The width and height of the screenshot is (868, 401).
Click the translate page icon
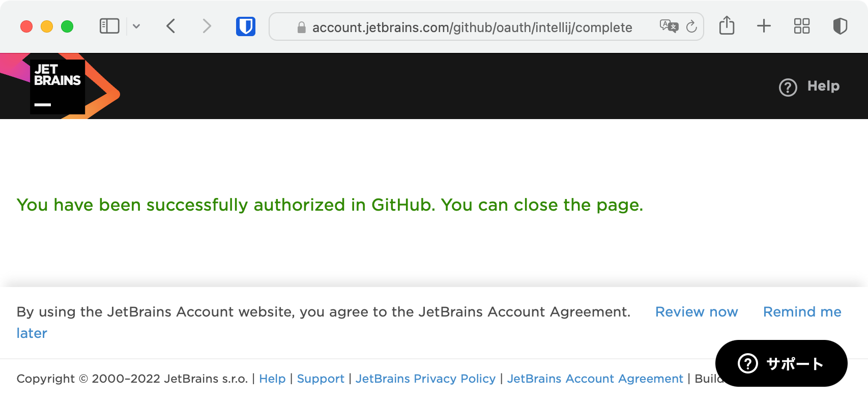[x=669, y=26]
